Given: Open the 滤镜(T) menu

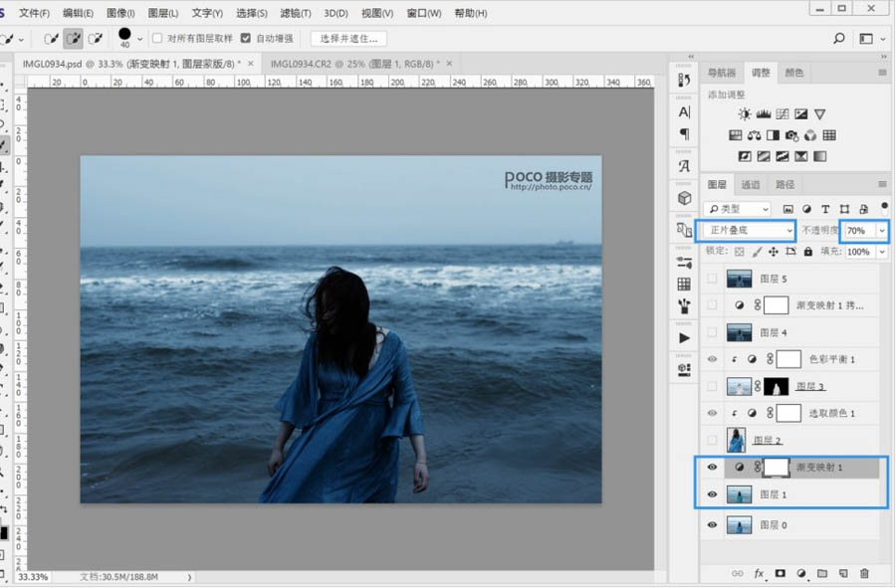Looking at the screenshot, I should 296,13.
